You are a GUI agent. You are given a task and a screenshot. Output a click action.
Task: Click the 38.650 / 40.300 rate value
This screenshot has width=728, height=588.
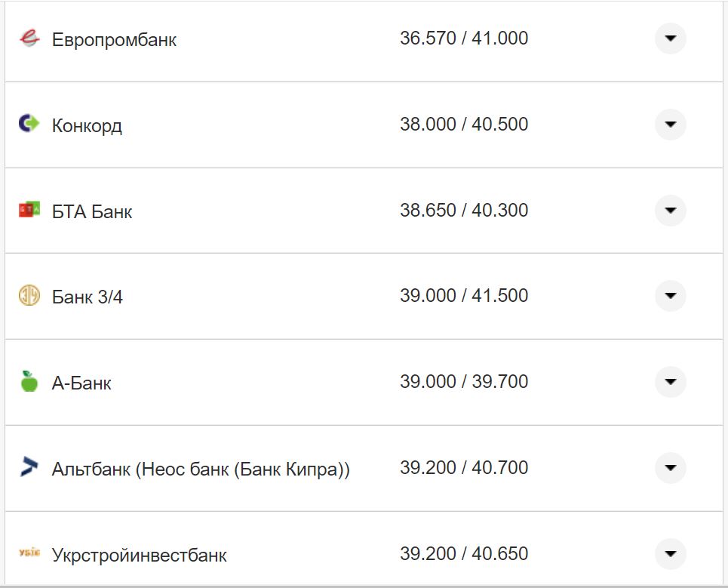(x=464, y=210)
